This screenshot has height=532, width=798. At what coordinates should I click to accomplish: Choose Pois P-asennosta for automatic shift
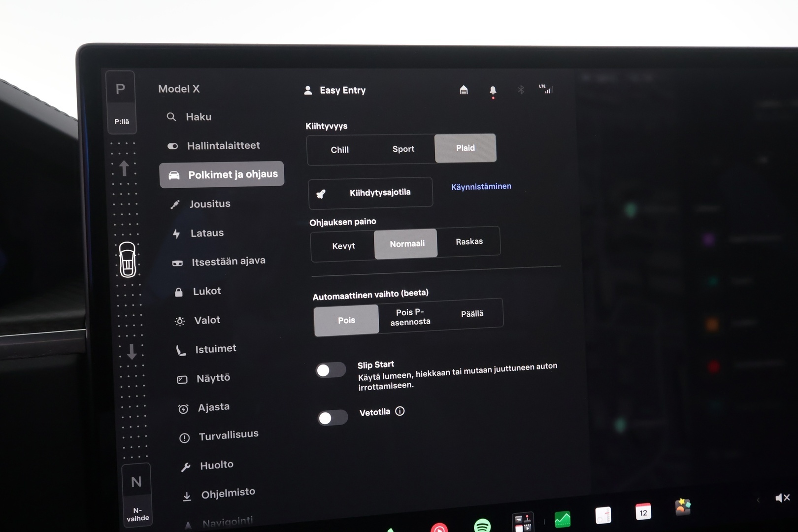click(x=410, y=317)
